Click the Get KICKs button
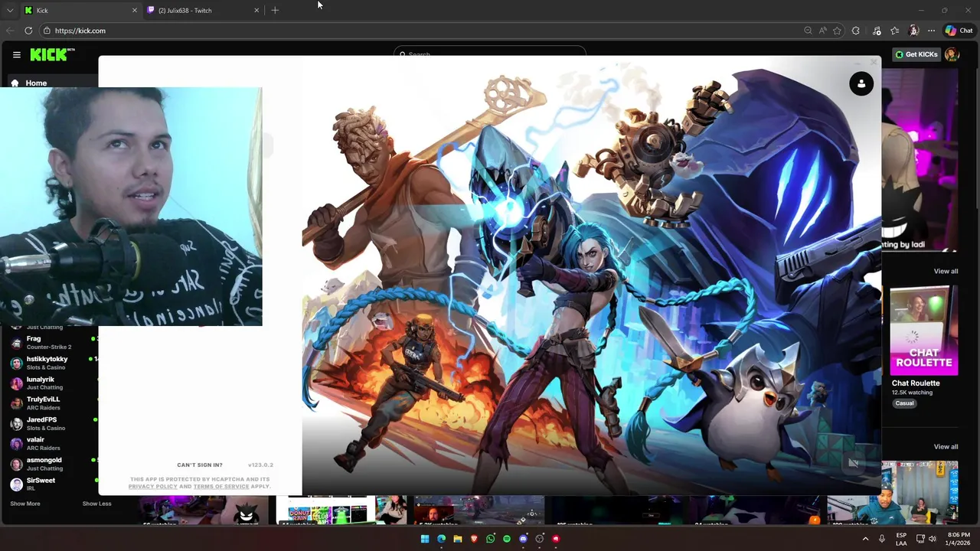Screen dimensions: 980x551 coord(916,54)
